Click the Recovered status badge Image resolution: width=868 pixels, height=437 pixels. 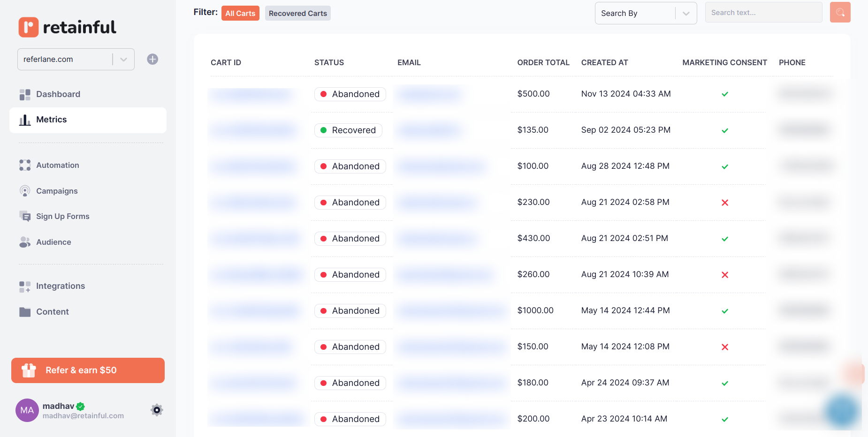pyautogui.click(x=348, y=130)
